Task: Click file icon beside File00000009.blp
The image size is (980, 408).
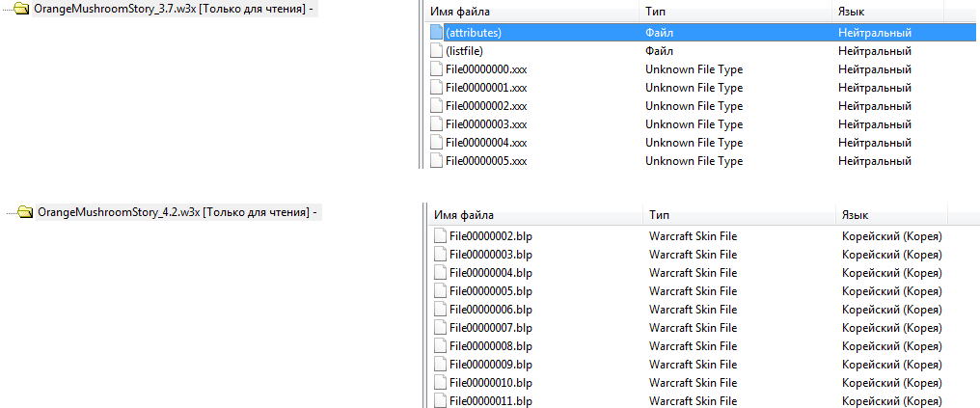Action: (440, 365)
